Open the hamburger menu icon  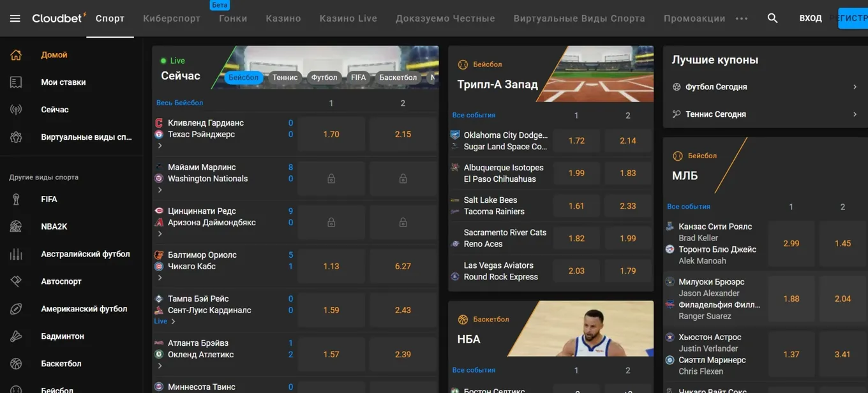(x=15, y=19)
